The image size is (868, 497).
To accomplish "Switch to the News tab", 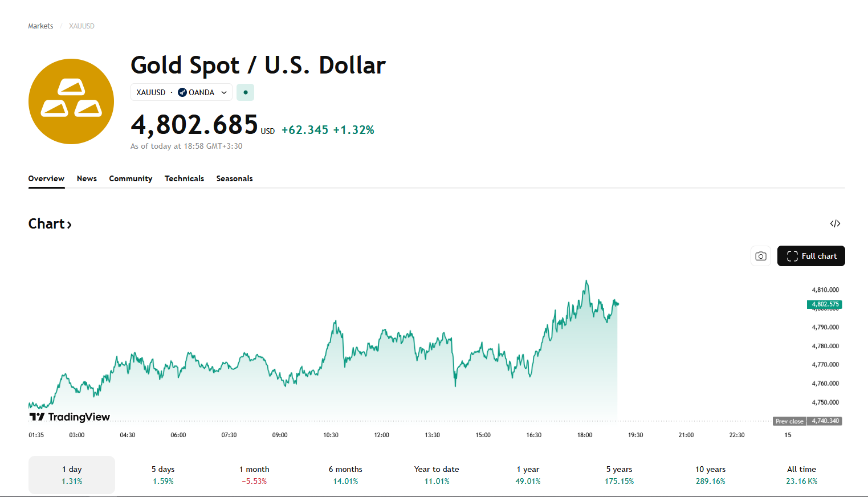I will [87, 178].
